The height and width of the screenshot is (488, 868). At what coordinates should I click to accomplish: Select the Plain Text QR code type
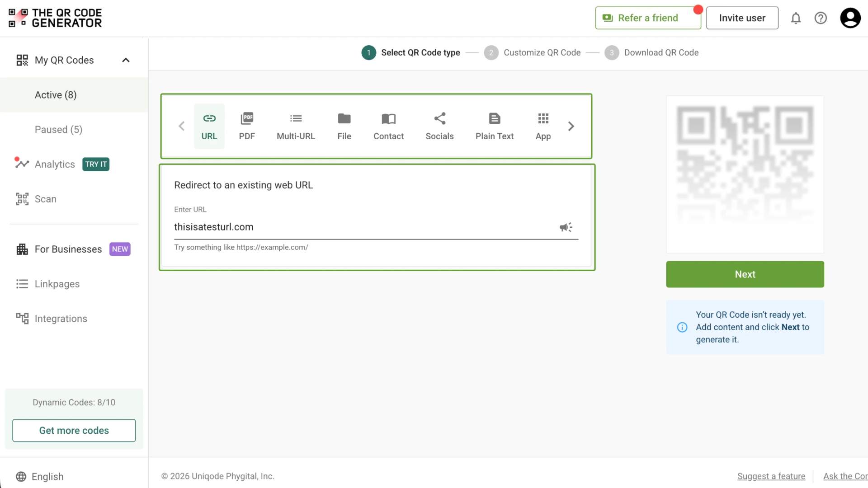[495, 126]
